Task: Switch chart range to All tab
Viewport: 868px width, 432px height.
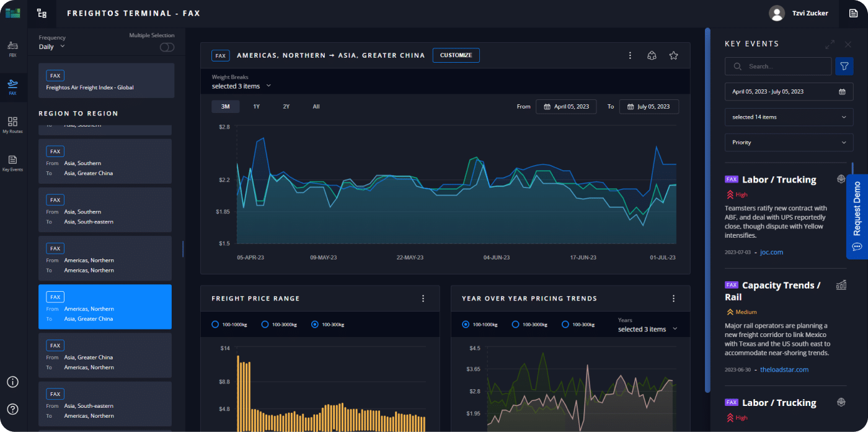Action: coord(316,107)
